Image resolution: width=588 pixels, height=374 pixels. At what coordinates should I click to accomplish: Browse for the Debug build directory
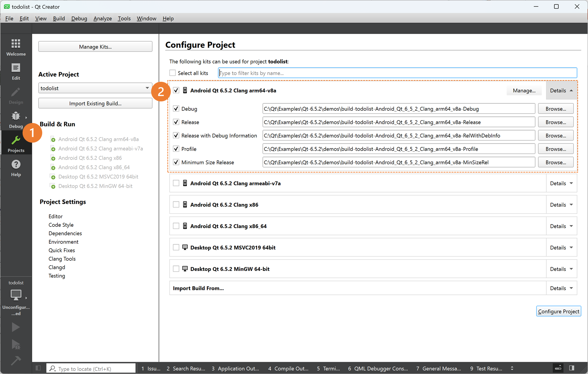coord(556,109)
